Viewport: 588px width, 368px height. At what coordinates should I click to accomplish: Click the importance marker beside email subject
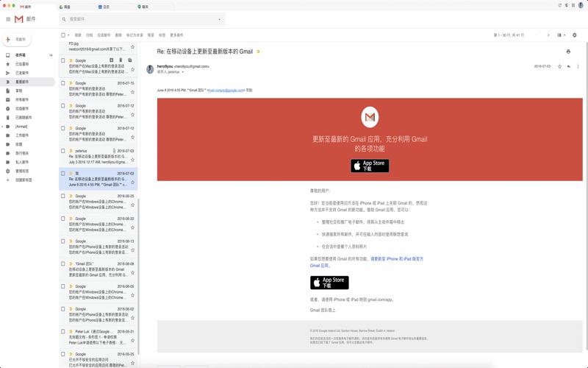click(258, 52)
